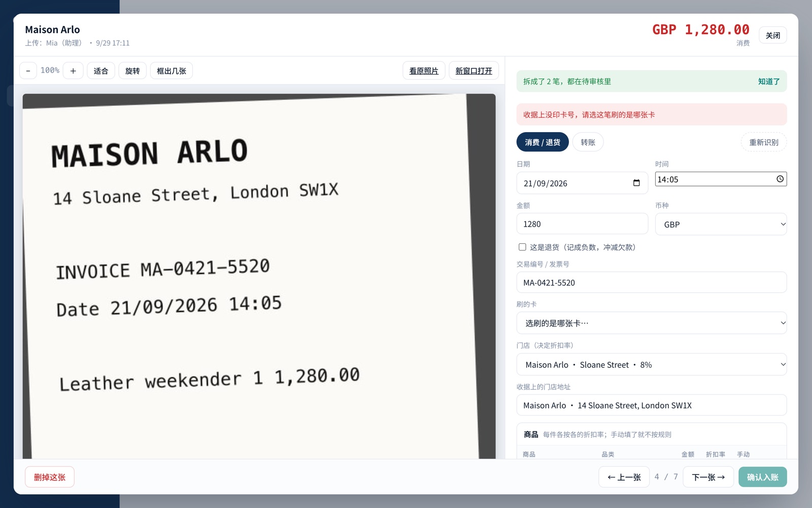Click 确认入账 confirm button
The image size is (812, 508).
(x=762, y=477)
